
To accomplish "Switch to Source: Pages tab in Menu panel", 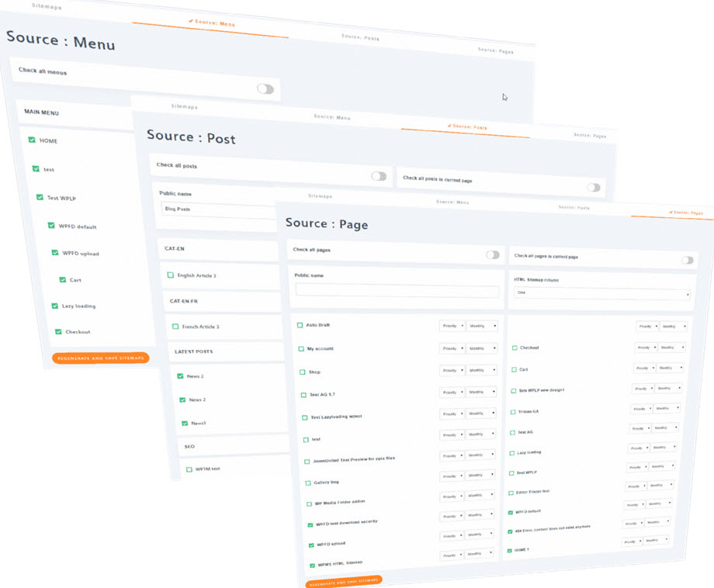I will click(495, 50).
